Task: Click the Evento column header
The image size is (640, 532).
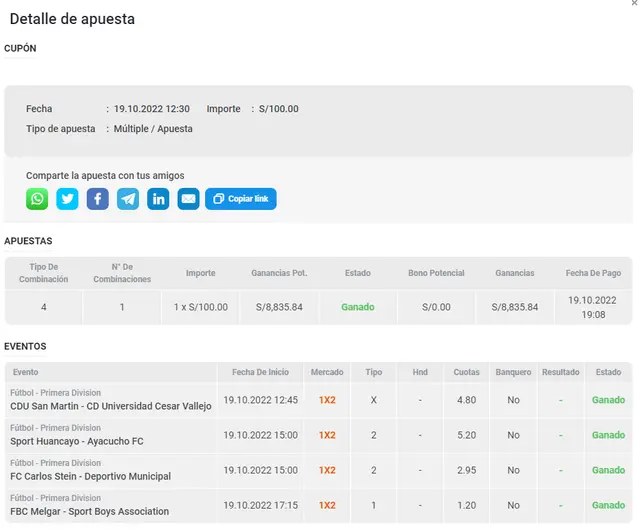Action: pyautogui.click(x=25, y=372)
